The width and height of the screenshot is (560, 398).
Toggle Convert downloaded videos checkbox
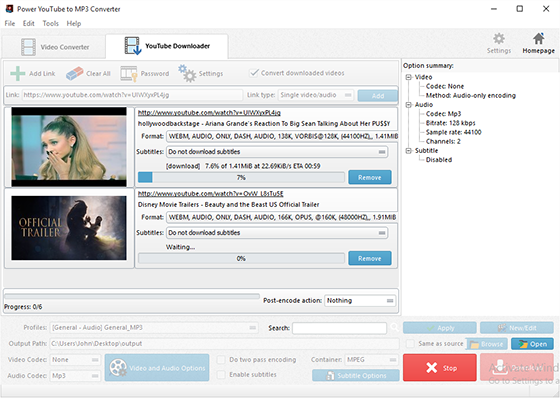(x=254, y=73)
